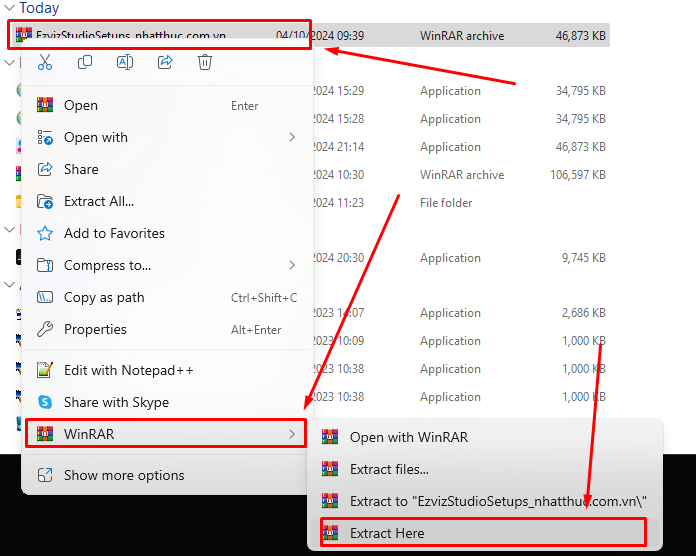Click the icon beside Open with WinRAR

tap(330, 437)
